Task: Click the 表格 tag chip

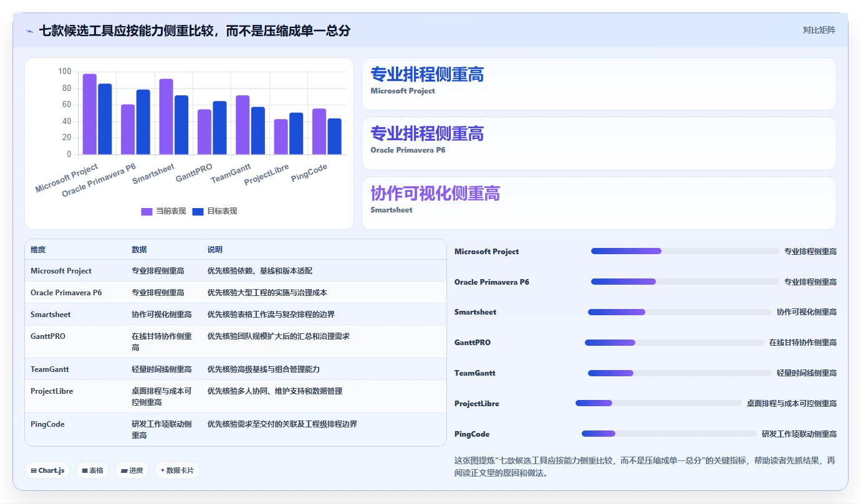Action: click(93, 470)
